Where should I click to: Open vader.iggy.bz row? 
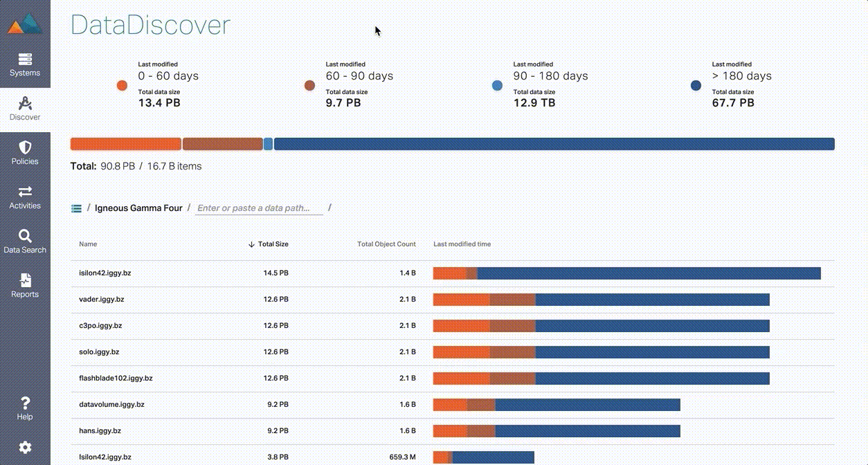coord(453,300)
